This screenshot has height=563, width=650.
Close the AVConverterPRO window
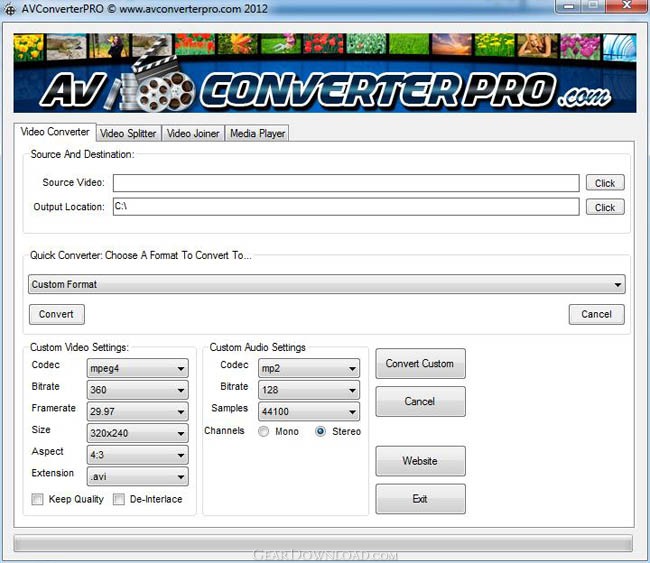627,6
